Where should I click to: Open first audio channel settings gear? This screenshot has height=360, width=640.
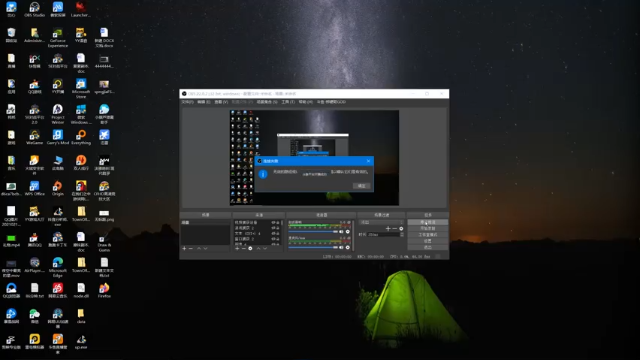point(348,231)
